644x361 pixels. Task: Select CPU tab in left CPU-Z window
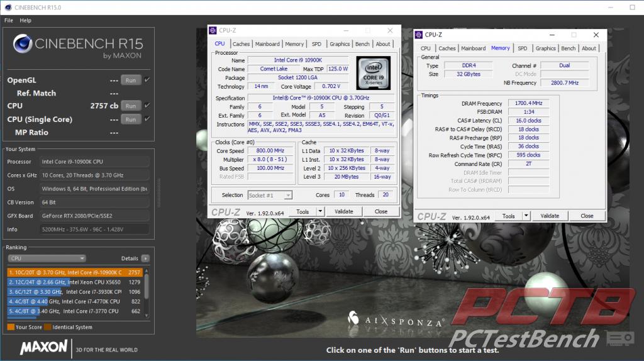[219, 43]
